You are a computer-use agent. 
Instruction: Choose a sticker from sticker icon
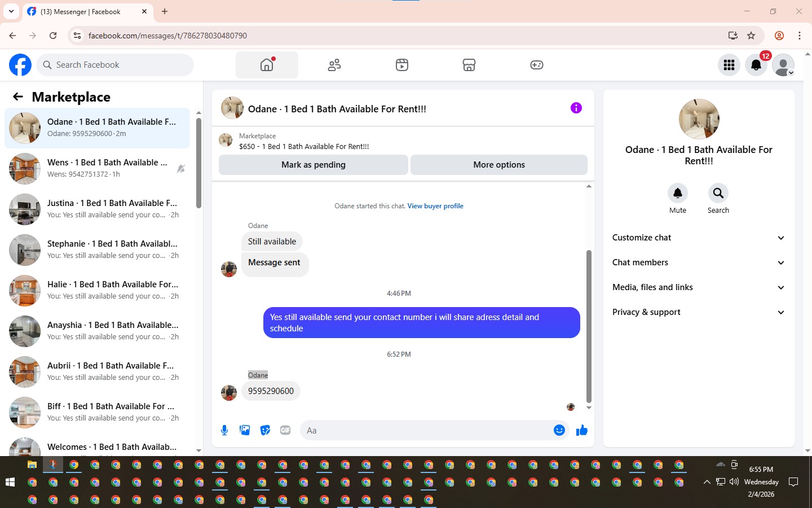coord(265,430)
